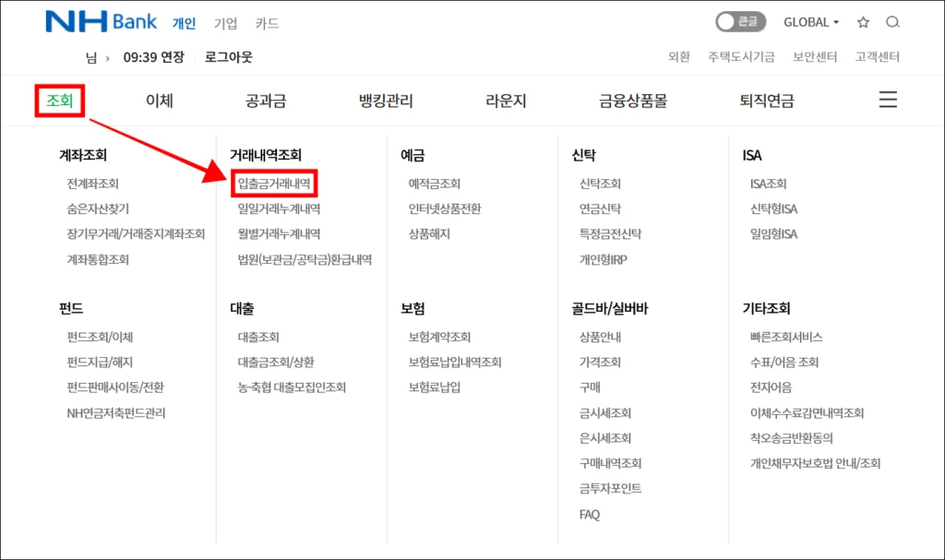Select 계좌통합조회 menu item

(x=98, y=260)
